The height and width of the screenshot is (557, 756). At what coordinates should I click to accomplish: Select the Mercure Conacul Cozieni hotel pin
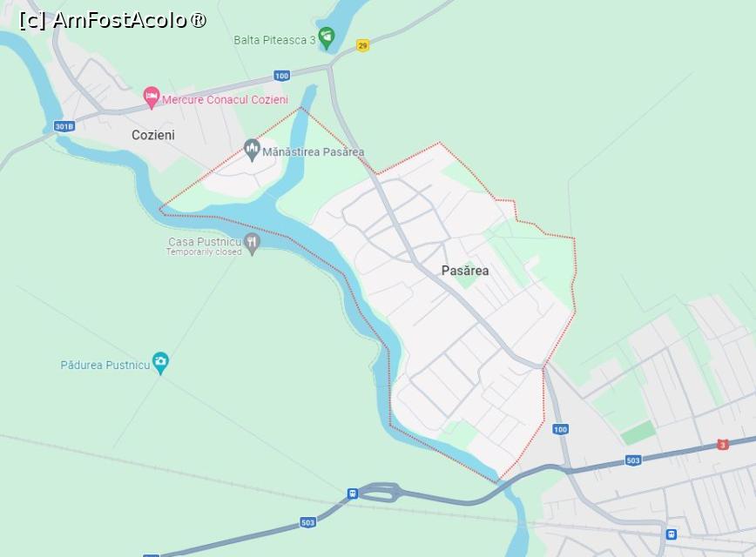click(152, 97)
